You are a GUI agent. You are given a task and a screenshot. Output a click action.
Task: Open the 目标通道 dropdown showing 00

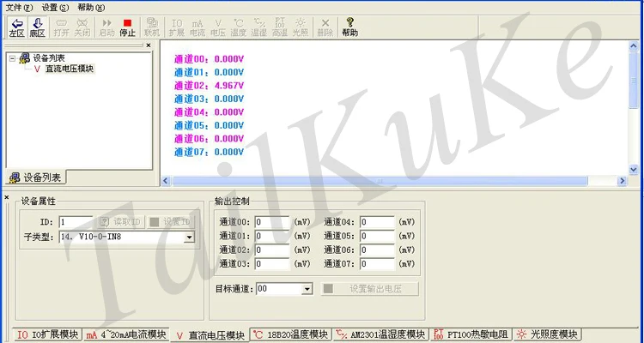click(307, 289)
